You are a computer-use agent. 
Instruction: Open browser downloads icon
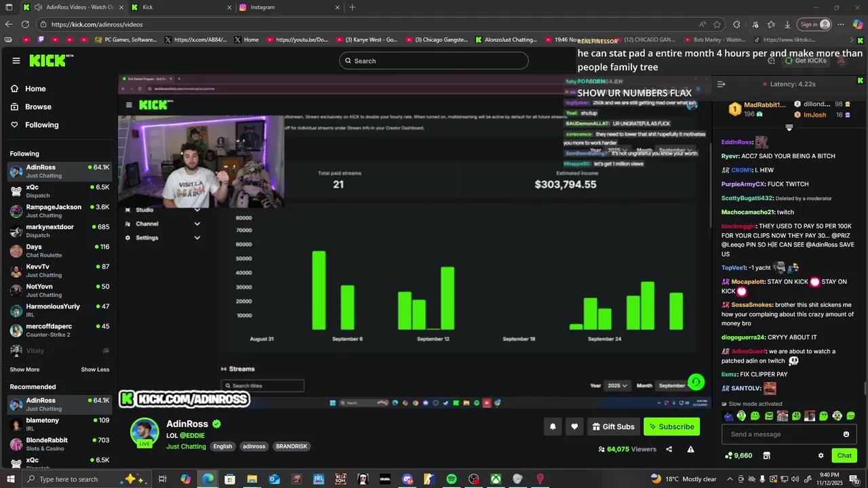tap(787, 24)
